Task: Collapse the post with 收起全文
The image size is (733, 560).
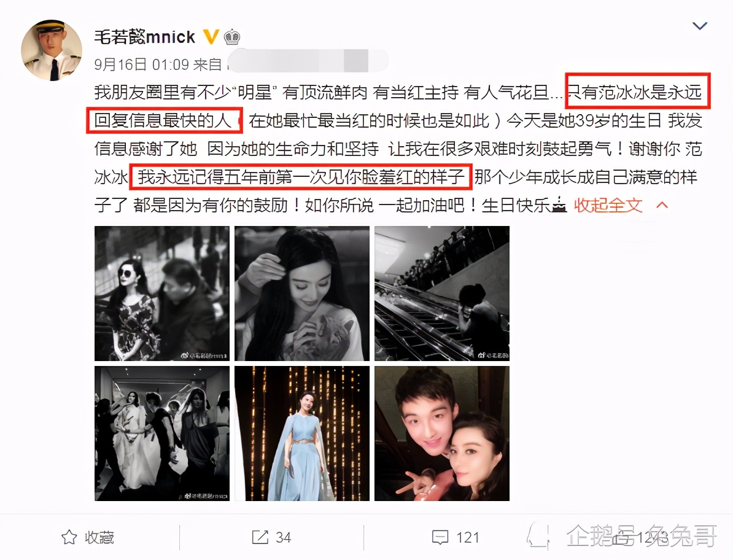Action: click(608, 204)
